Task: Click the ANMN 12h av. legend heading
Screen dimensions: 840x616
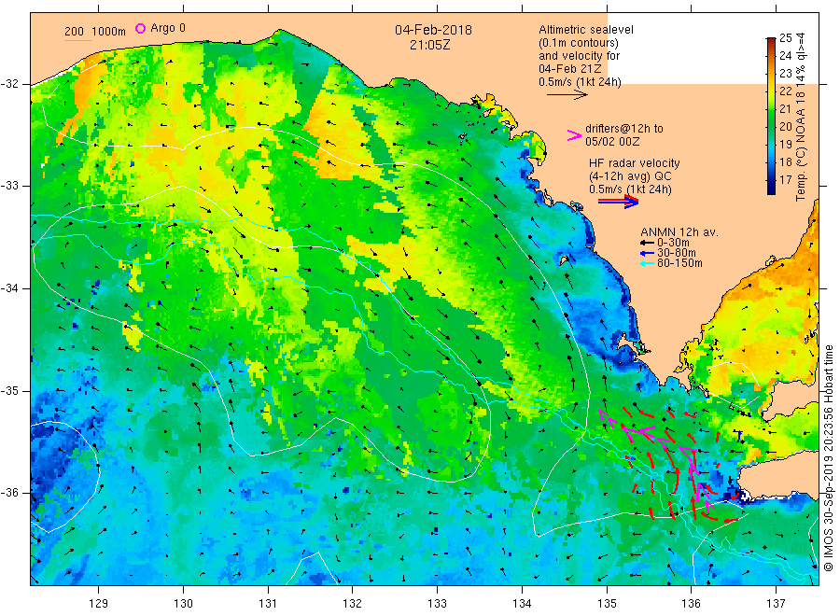Action: coord(679,232)
